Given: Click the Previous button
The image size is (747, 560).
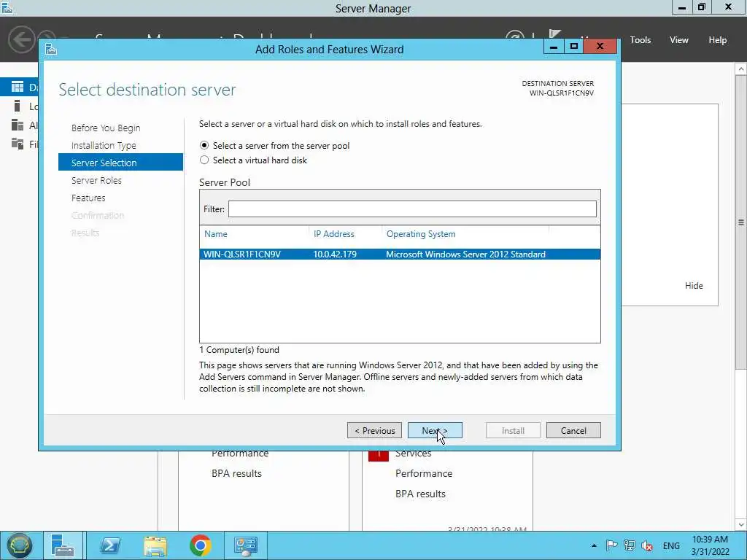Looking at the screenshot, I should pyautogui.click(x=374, y=430).
